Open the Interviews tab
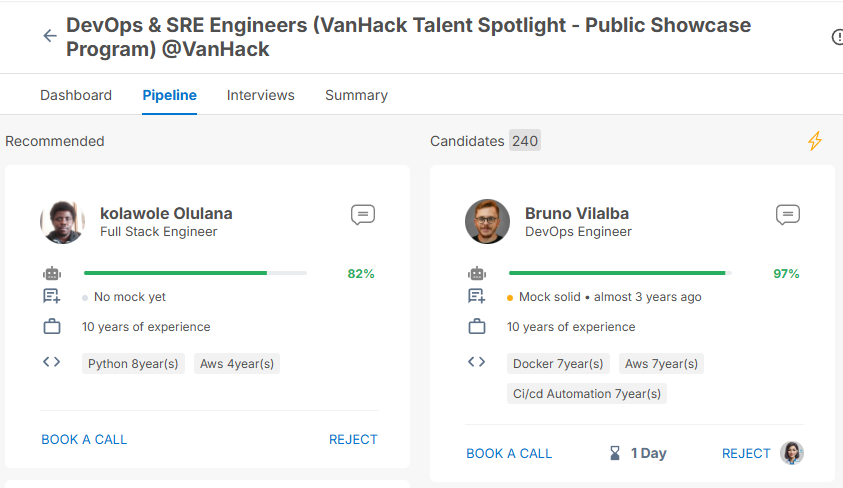843x488 pixels. tap(261, 96)
